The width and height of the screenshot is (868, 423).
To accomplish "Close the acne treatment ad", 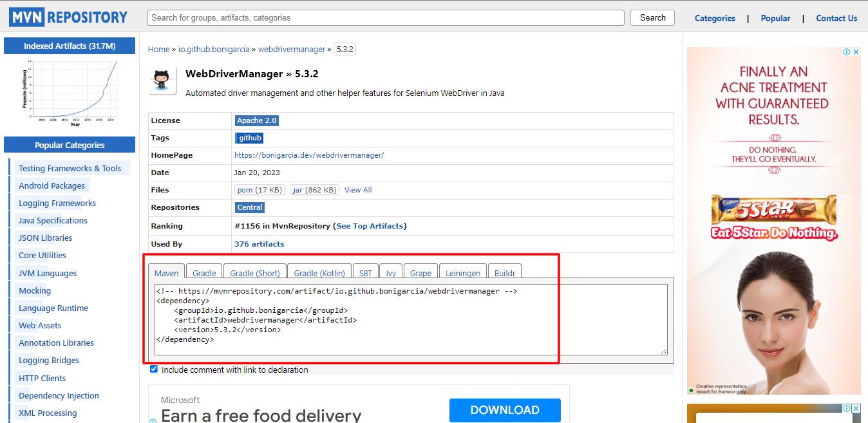I will 856,52.
